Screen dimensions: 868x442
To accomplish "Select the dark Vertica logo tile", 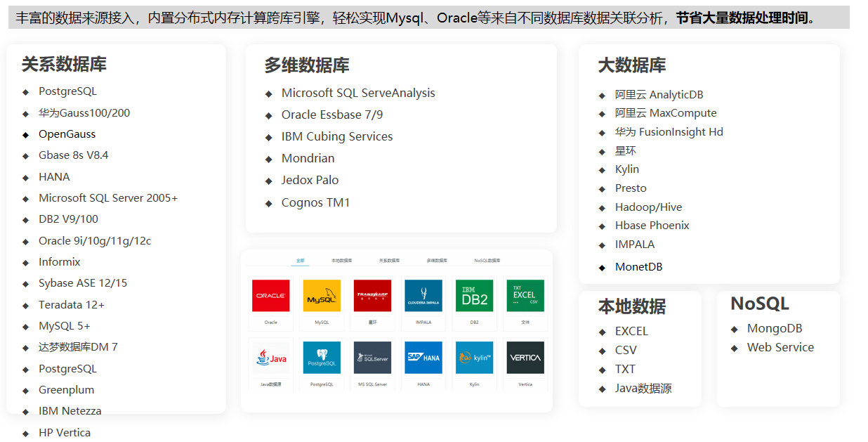I will [525, 358].
